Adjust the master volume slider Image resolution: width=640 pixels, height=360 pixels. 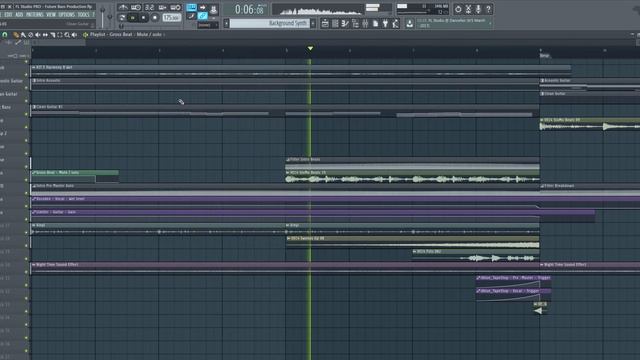pyautogui.click(x=102, y=17)
